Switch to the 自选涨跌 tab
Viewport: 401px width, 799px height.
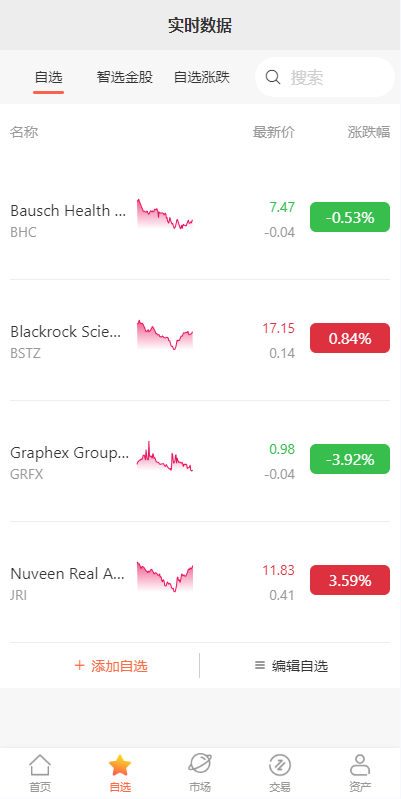pos(202,77)
